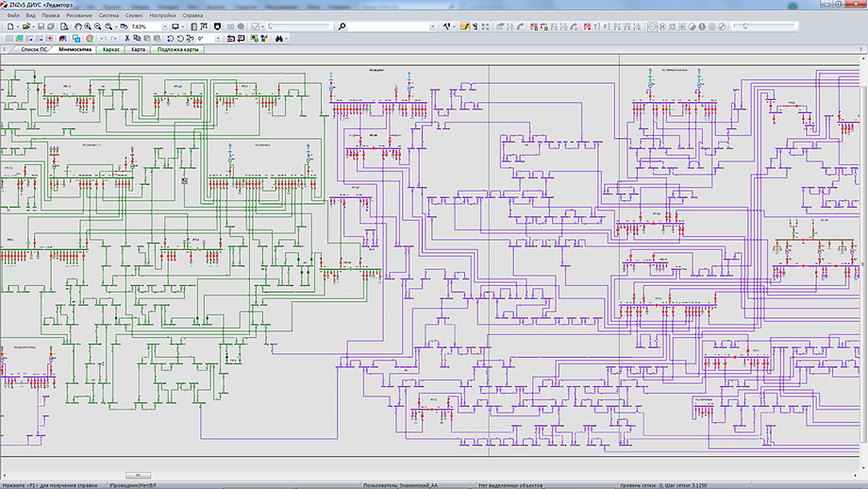
Task: Toggle the shield icon in top toolbar
Action: (x=219, y=26)
